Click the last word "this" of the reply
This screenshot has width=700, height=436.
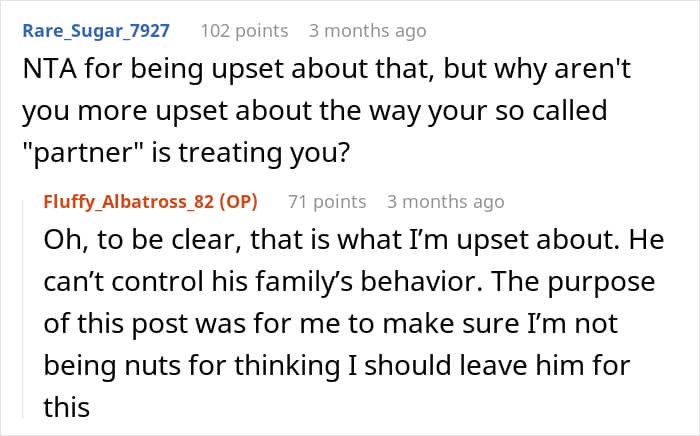point(67,407)
